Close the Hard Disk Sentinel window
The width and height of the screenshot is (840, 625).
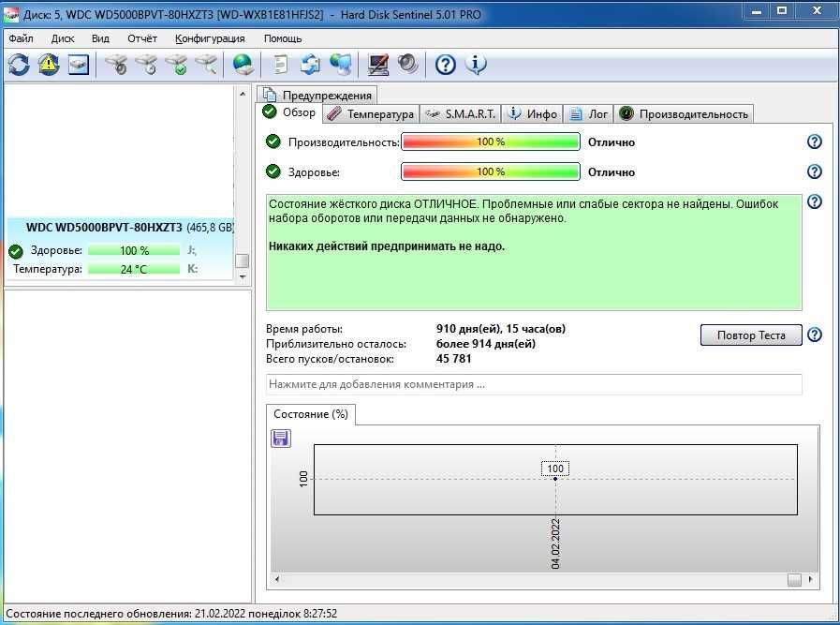817,10
